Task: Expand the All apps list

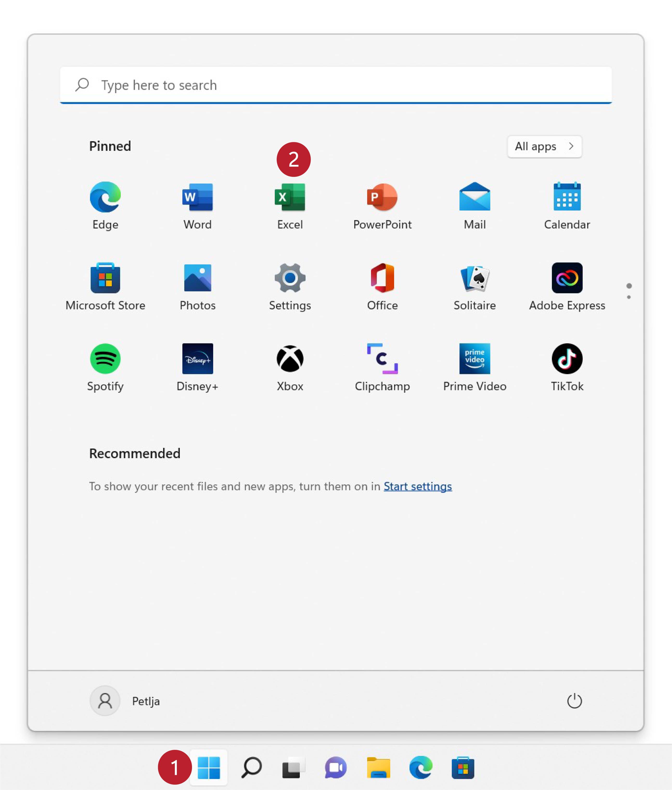Action: click(x=544, y=146)
